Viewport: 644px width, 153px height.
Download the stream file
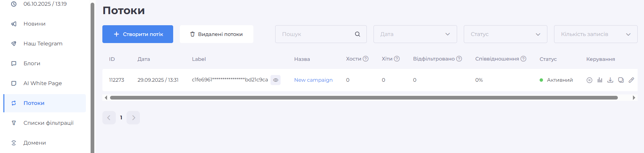[610, 80]
